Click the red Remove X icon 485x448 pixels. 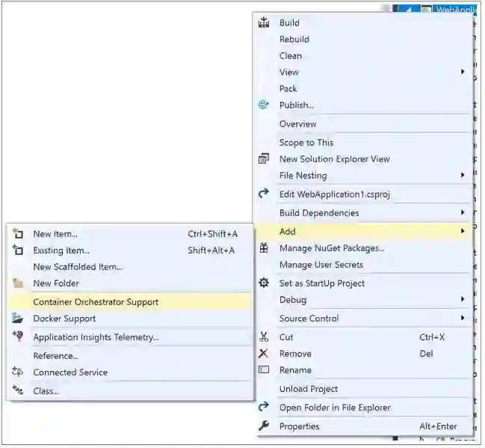point(263,353)
